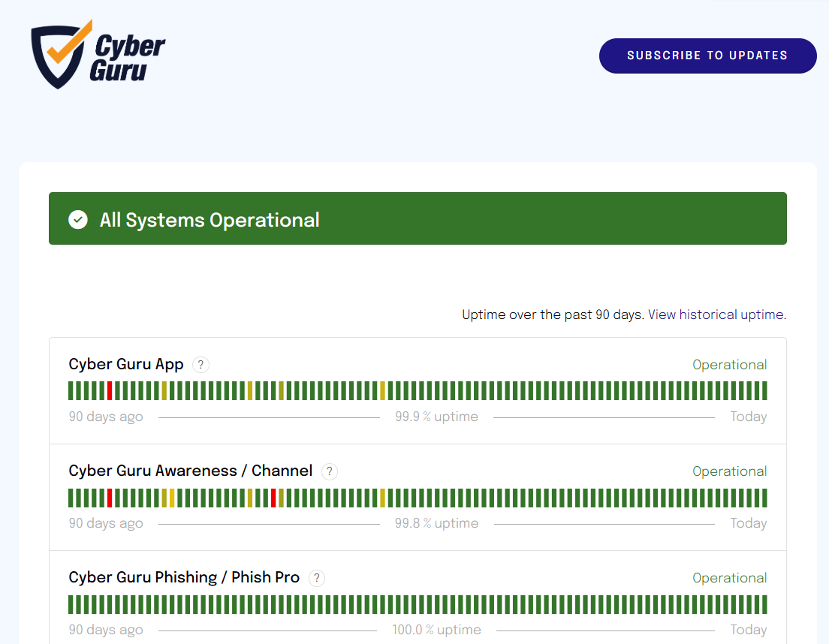Click last (today) bar in Phishing / Phish Pro timeline
Viewport: 829px width, 644px height.
[x=764, y=604]
